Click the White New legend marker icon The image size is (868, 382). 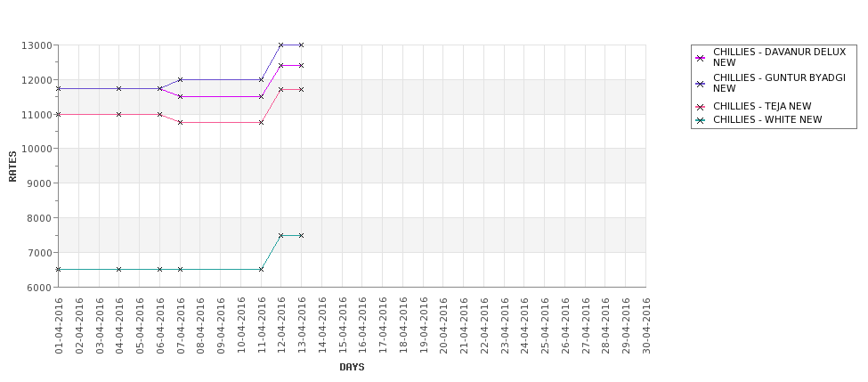click(x=701, y=120)
